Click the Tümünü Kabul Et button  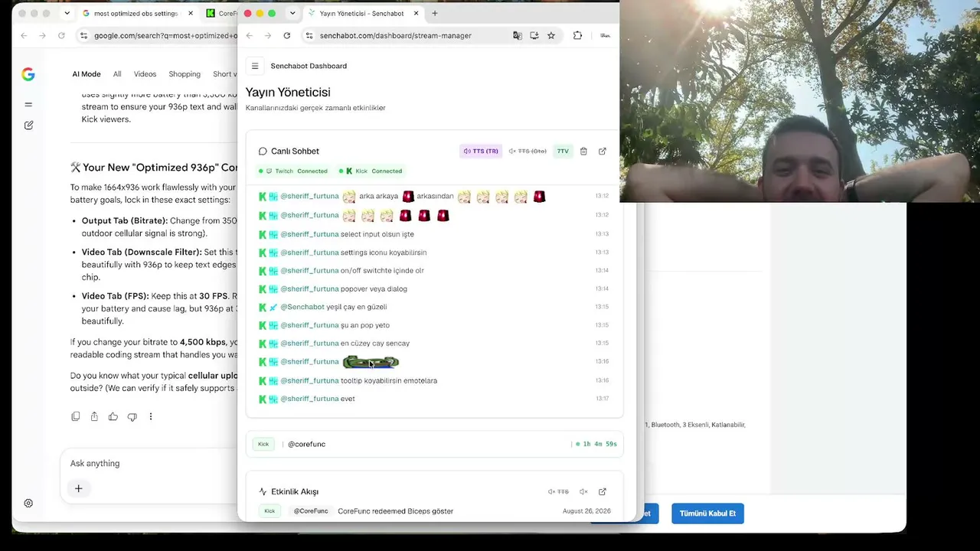pos(707,513)
